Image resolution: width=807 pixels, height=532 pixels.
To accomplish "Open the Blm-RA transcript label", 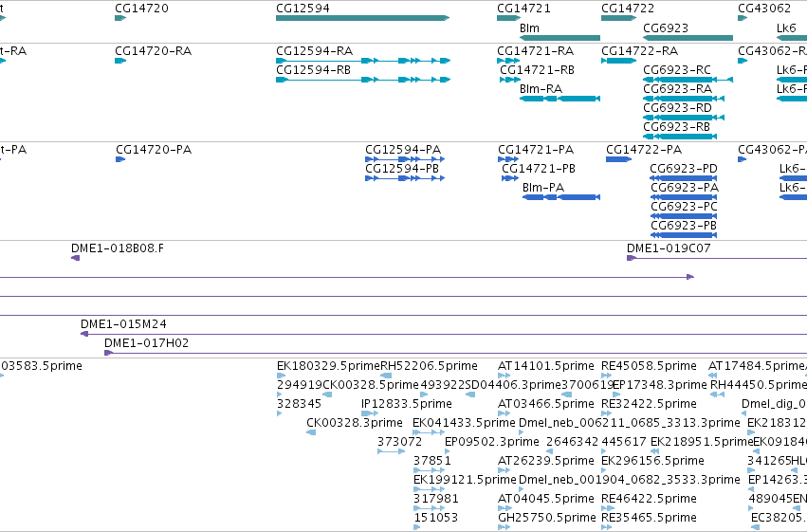I will [541, 89].
